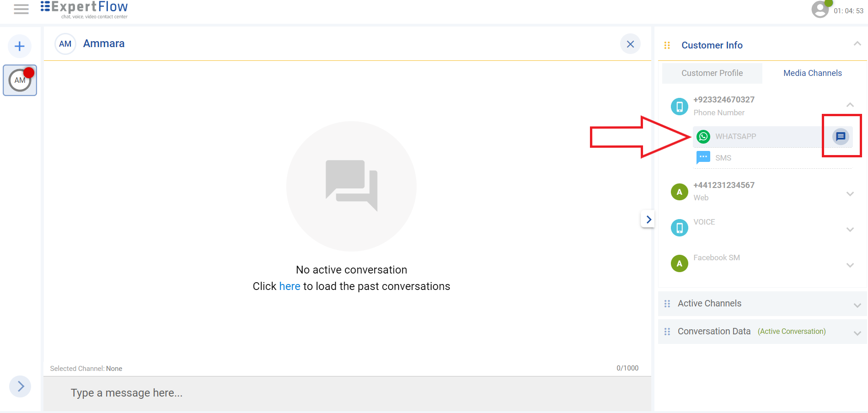The width and height of the screenshot is (868, 413).
Task: Open the hamburger navigation menu
Action: (21, 9)
